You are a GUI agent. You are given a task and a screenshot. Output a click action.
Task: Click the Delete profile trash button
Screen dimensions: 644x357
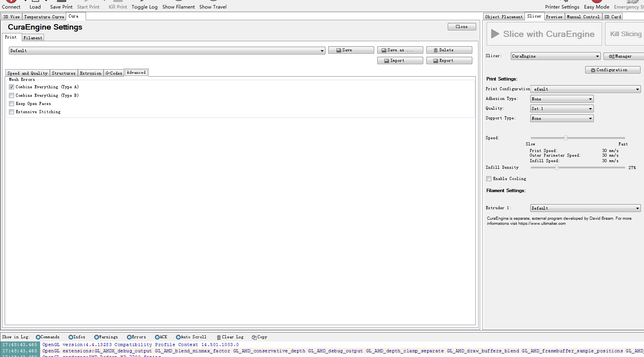(449, 50)
